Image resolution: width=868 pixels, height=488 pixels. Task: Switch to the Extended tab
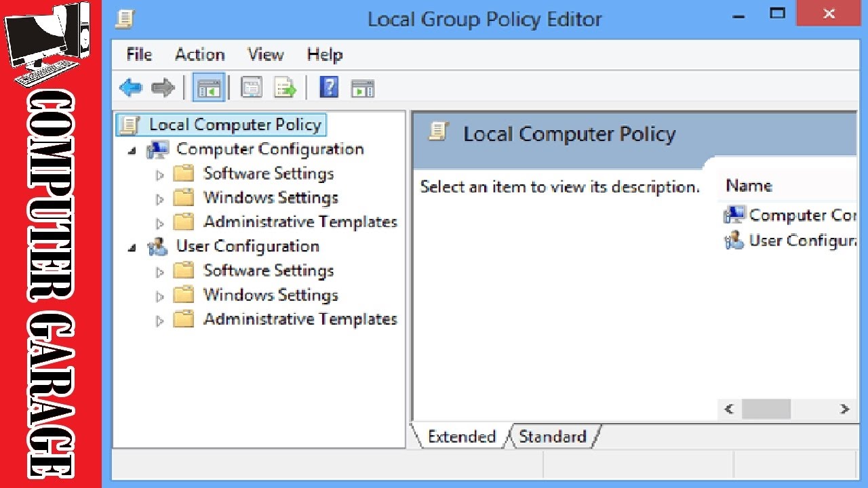pos(461,437)
